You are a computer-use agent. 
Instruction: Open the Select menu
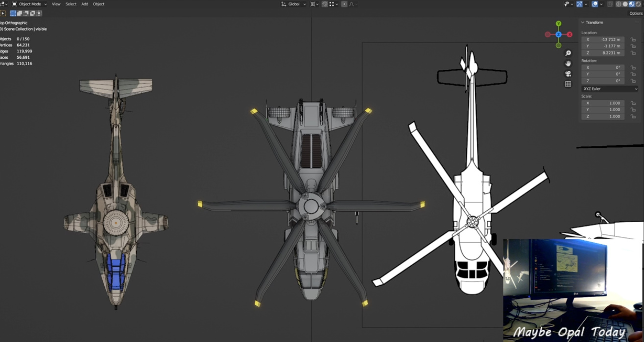[71, 4]
